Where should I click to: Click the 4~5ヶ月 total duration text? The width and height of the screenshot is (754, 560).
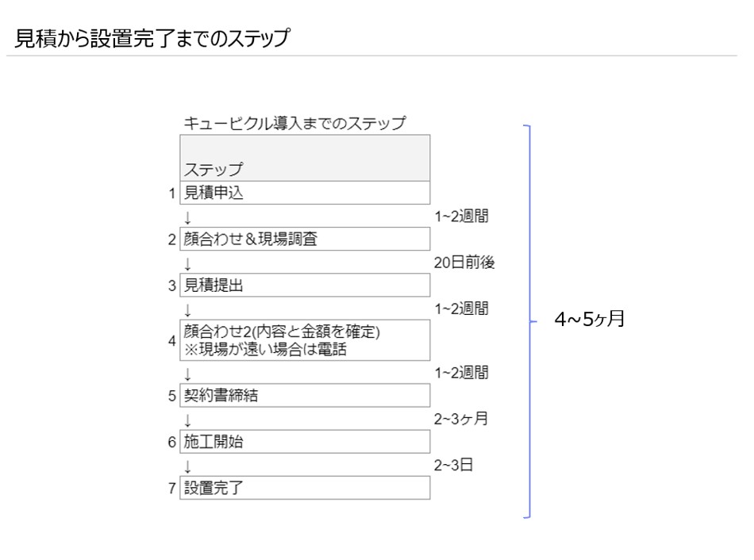[590, 319]
